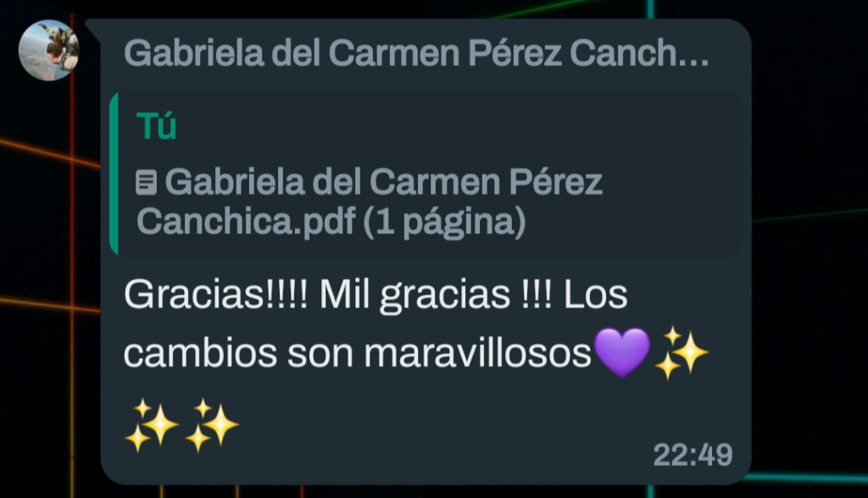Click the 22:49 message timestamp
Image resolution: width=868 pixels, height=498 pixels.
pyautogui.click(x=693, y=455)
